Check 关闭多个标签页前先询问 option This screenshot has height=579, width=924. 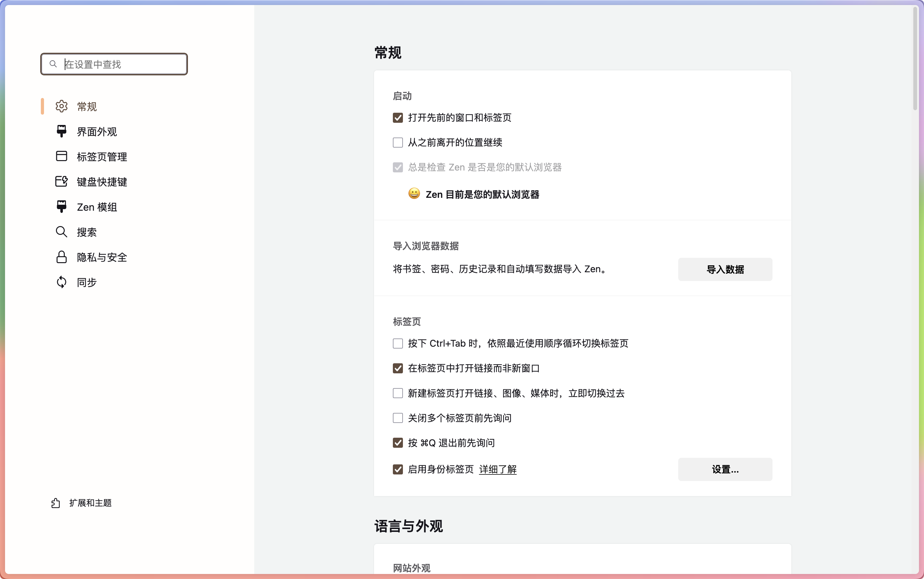click(398, 418)
